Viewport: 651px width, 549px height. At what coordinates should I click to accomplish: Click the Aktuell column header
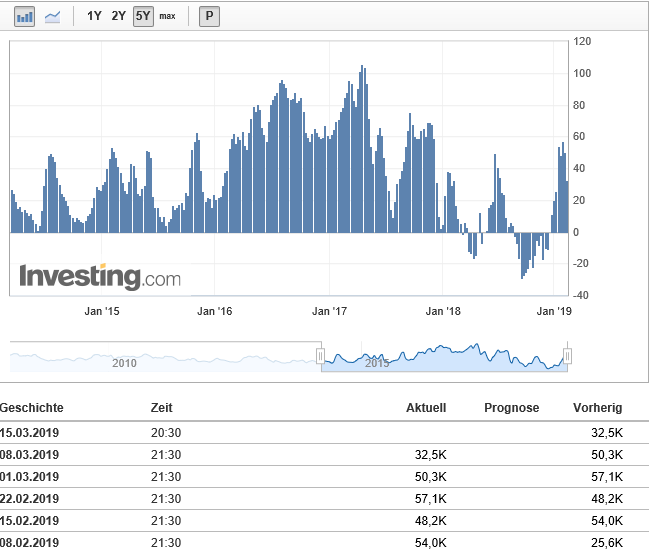coord(425,408)
